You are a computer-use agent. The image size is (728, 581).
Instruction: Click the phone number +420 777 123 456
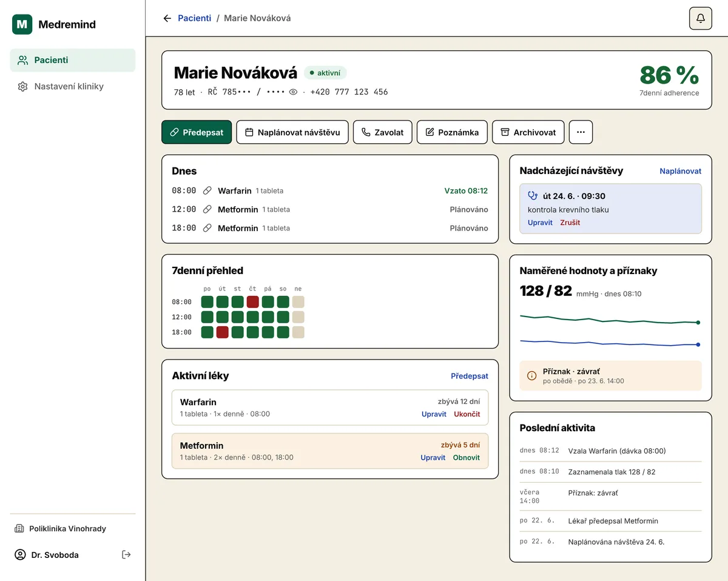tap(349, 92)
